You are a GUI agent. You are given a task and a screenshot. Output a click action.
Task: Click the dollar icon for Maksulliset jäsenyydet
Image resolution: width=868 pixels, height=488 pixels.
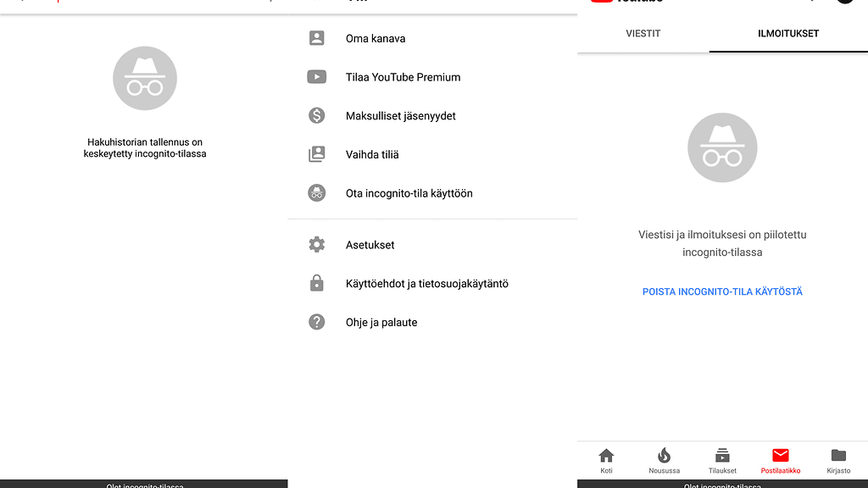coord(317,116)
